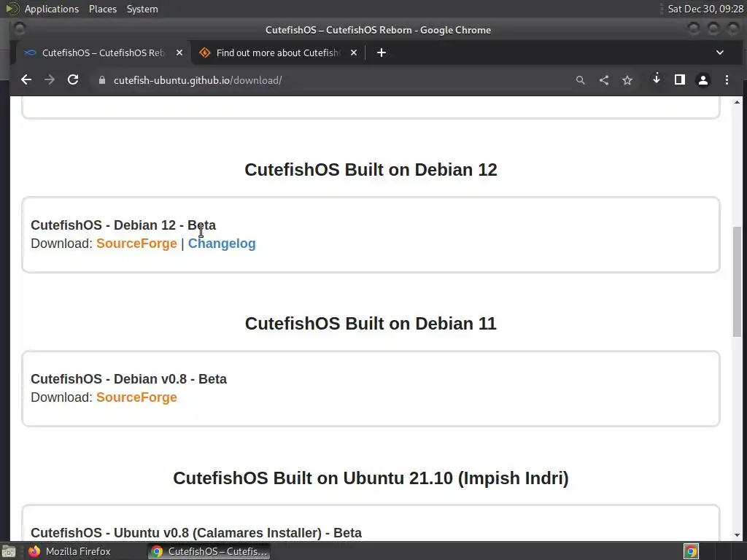The width and height of the screenshot is (747, 560).
Task: Click the scrollbar down arrow
Action: click(x=737, y=534)
